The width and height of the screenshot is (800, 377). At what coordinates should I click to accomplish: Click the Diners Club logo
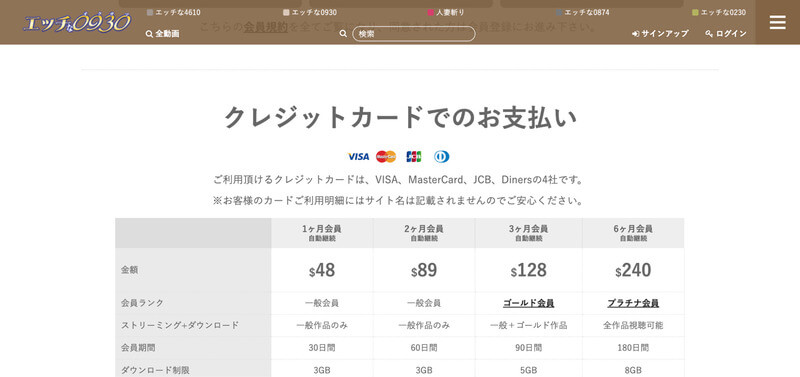[441, 157]
